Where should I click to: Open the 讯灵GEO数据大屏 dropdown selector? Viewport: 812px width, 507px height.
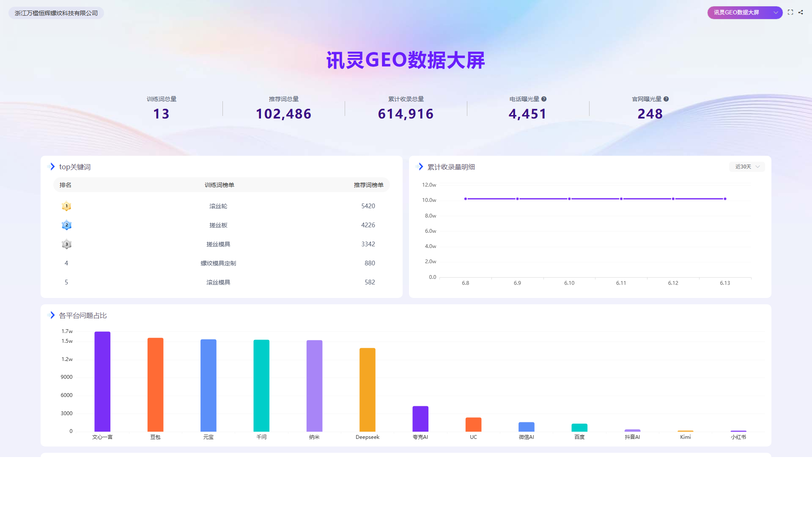tap(745, 13)
